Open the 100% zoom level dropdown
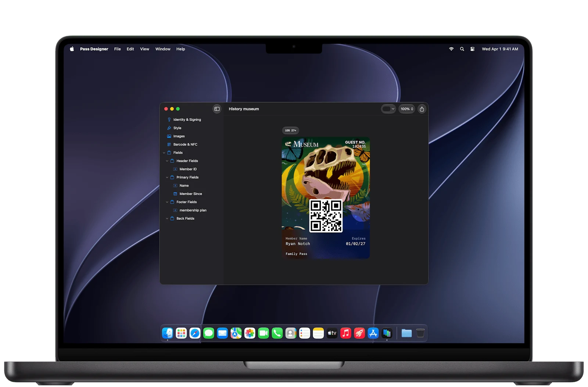Screen dimensions: 588x387 point(407,109)
